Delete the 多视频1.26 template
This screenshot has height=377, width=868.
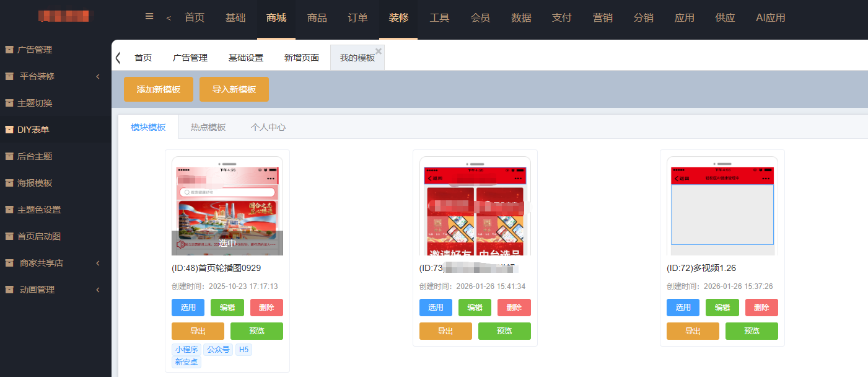pos(761,308)
